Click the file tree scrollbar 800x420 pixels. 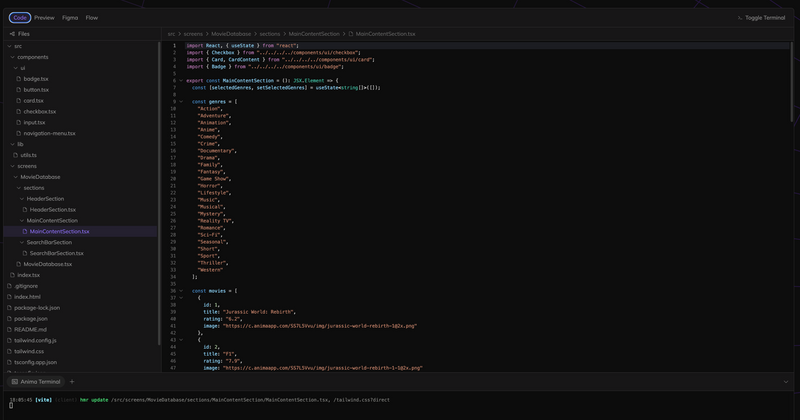159,193
